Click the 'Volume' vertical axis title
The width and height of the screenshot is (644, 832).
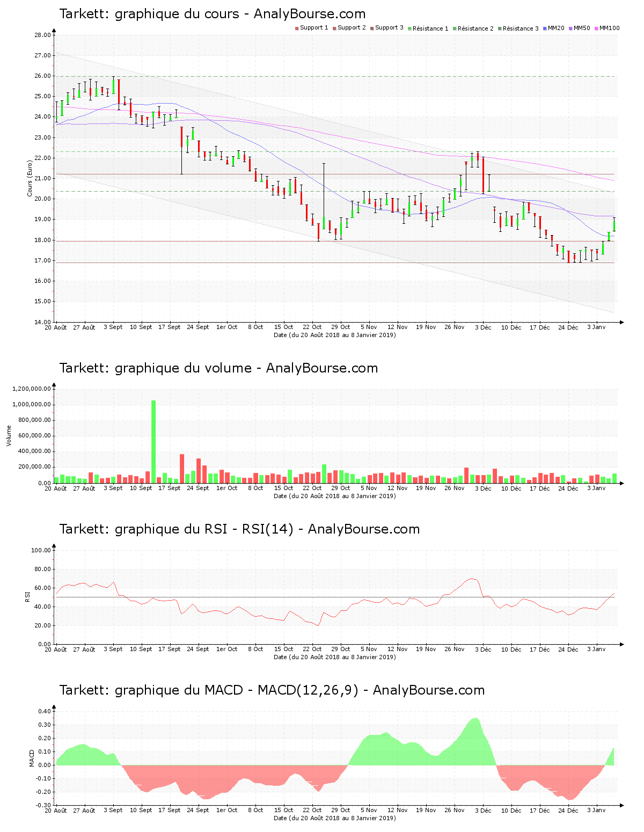pos(9,436)
